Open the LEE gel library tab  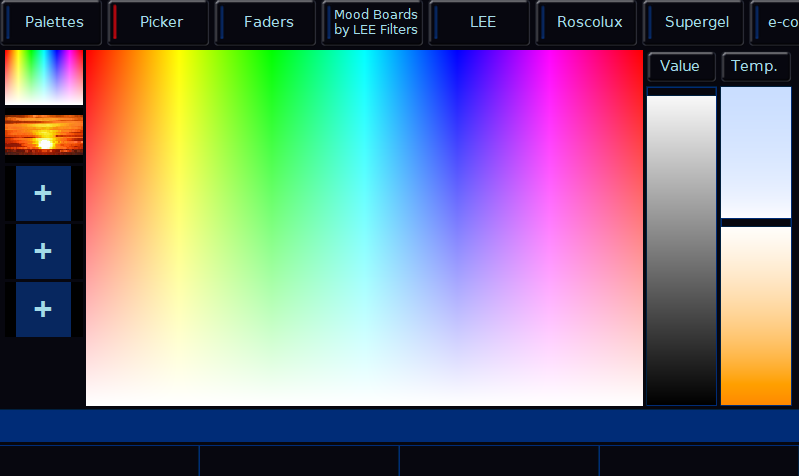tap(479, 22)
